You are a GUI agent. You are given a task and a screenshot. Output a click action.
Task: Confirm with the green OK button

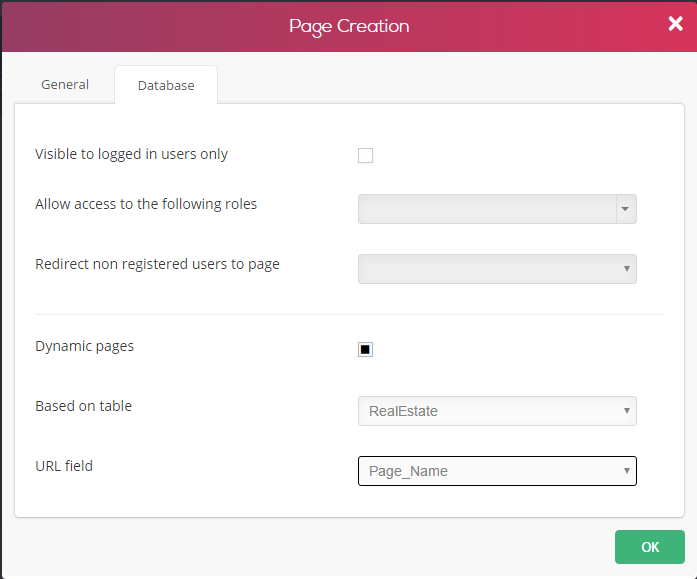tap(649, 547)
